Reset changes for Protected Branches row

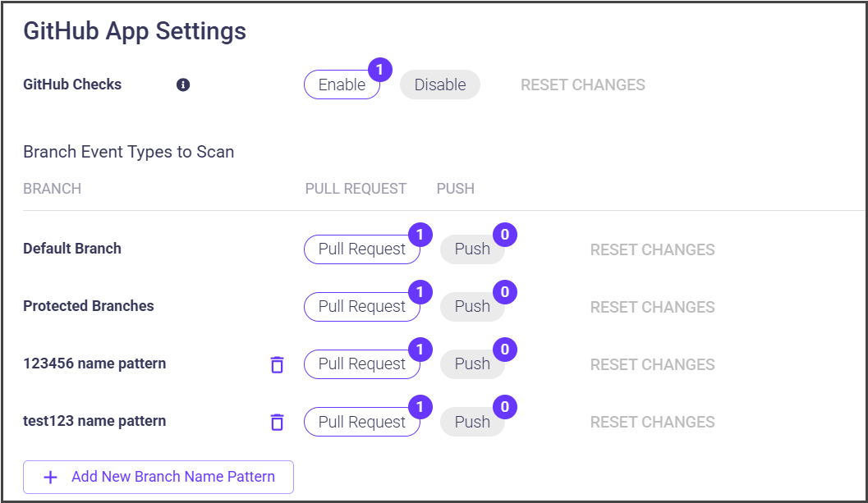coord(652,307)
